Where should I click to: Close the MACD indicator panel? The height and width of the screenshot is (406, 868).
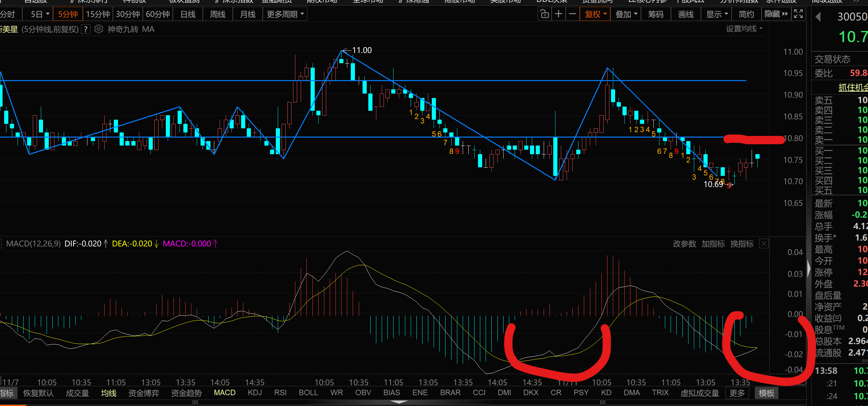[x=764, y=244]
